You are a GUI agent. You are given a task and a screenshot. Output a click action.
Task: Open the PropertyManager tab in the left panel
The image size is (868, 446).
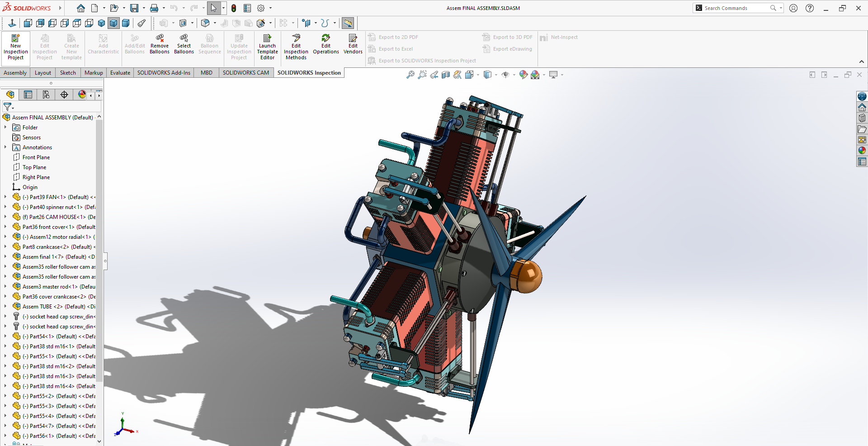28,95
